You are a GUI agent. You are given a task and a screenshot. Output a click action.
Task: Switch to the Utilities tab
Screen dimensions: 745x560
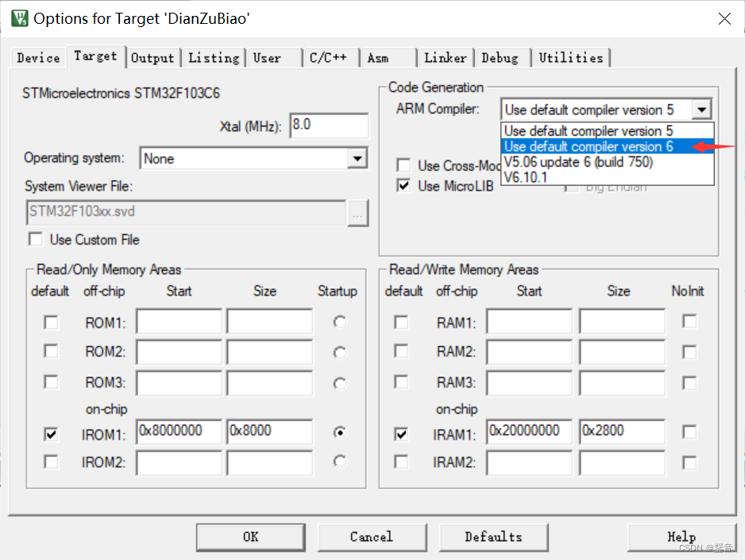pos(571,57)
